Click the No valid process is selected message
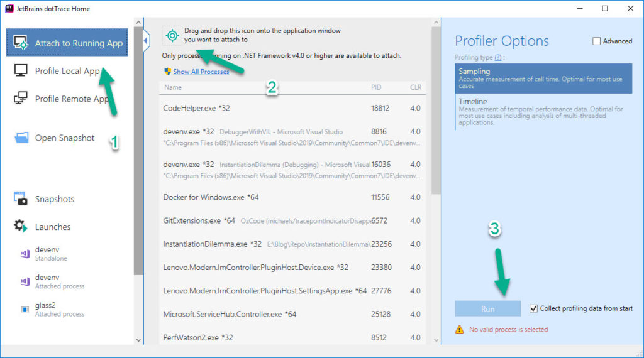The width and height of the screenshot is (644, 358). [x=508, y=329]
